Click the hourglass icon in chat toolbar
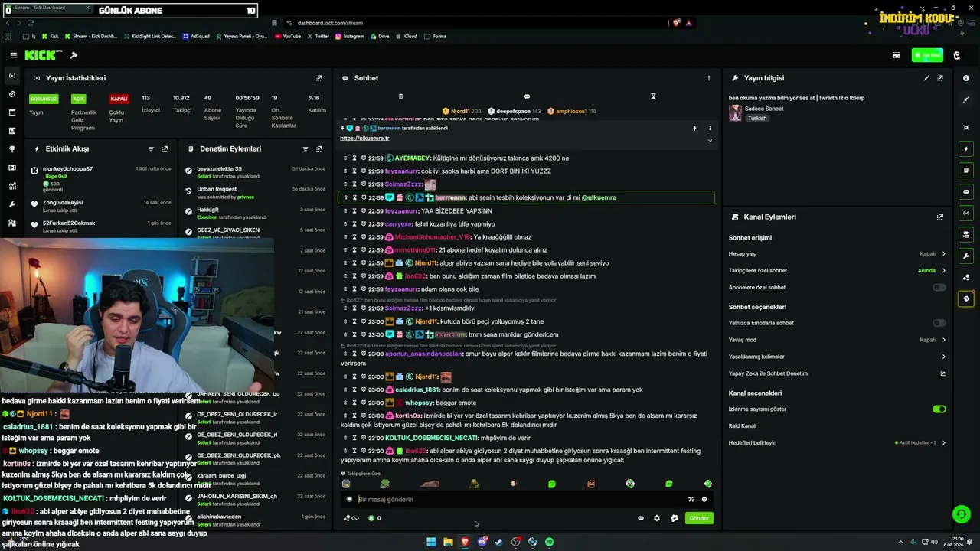The height and width of the screenshot is (551, 980). coord(653,96)
